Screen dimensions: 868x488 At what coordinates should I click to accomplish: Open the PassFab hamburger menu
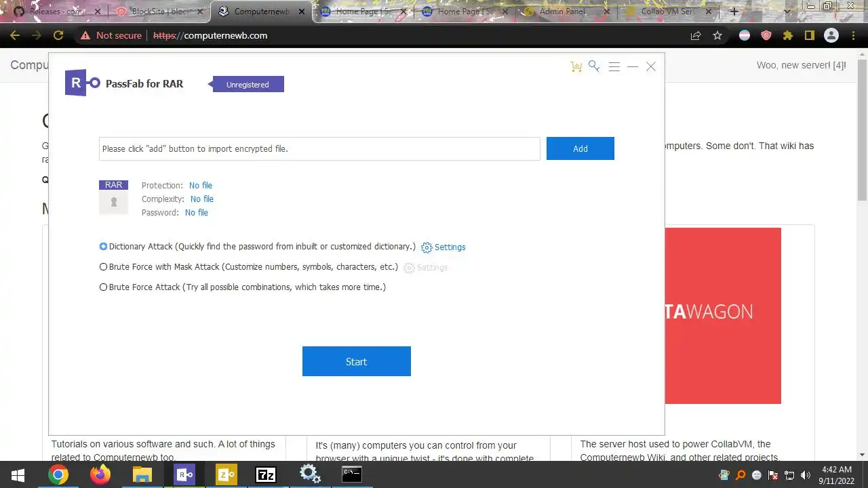click(614, 66)
